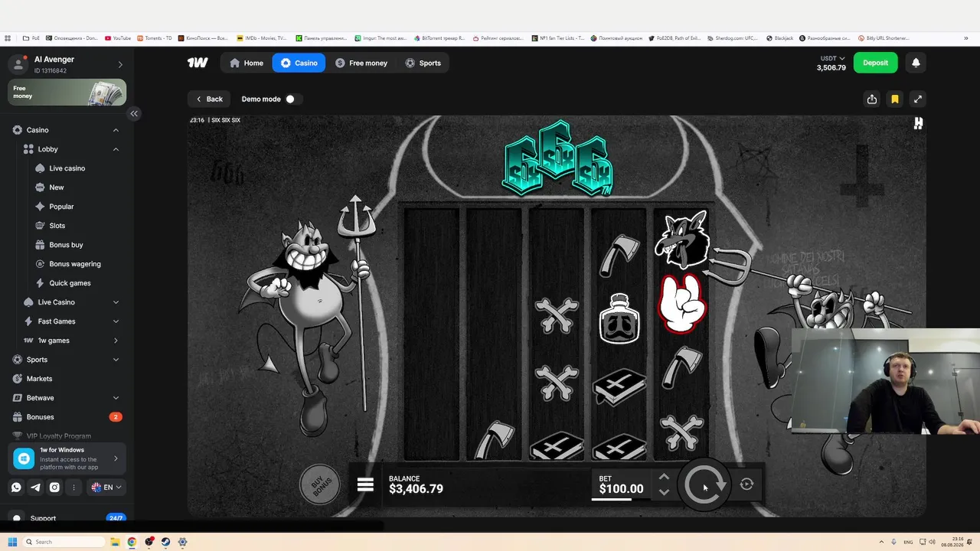Open the slot game hamburger menu
The width and height of the screenshot is (980, 551).
coord(365,484)
